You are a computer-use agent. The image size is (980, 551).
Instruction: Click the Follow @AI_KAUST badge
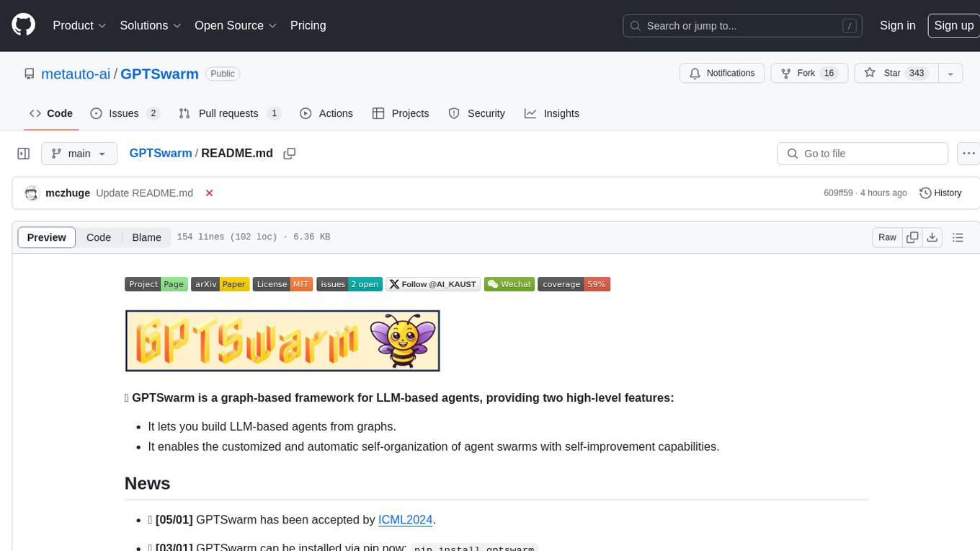click(x=433, y=284)
